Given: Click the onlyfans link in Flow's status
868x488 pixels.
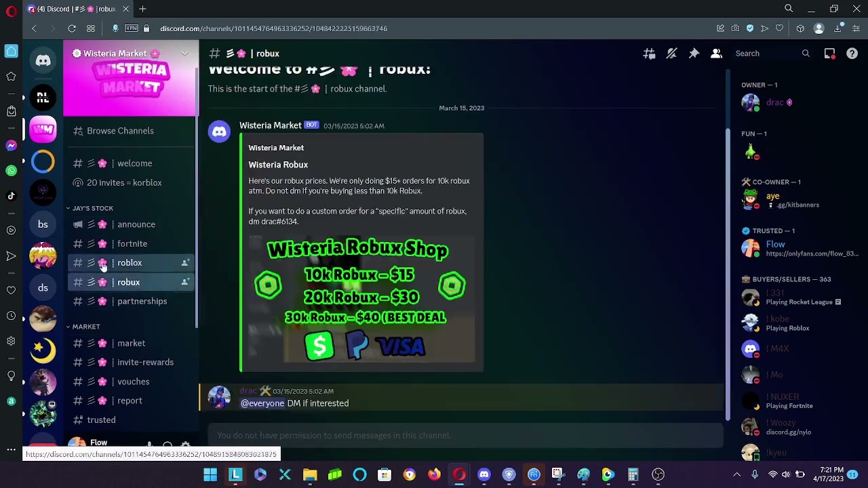Looking at the screenshot, I should click(x=812, y=253).
